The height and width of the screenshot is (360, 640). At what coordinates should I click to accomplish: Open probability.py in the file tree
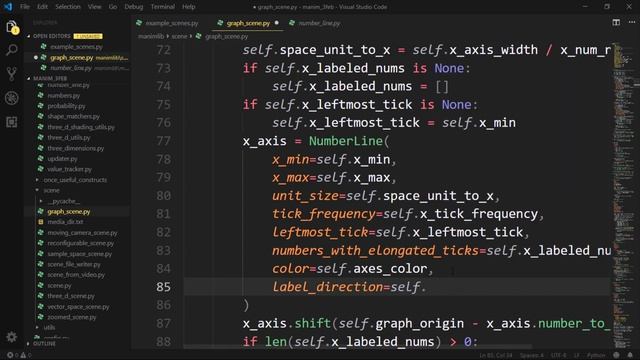[x=66, y=106]
